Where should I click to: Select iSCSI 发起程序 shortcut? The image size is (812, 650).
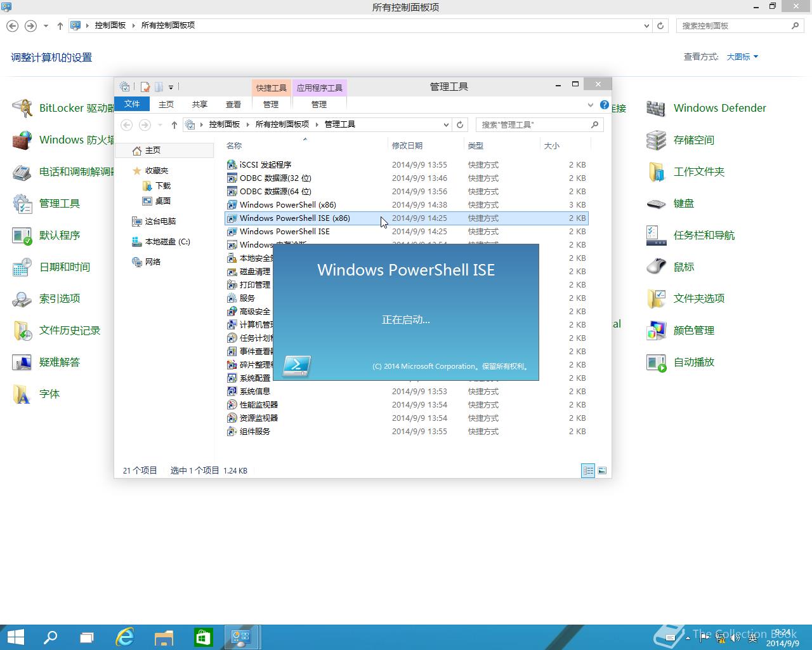click(407, 165)
